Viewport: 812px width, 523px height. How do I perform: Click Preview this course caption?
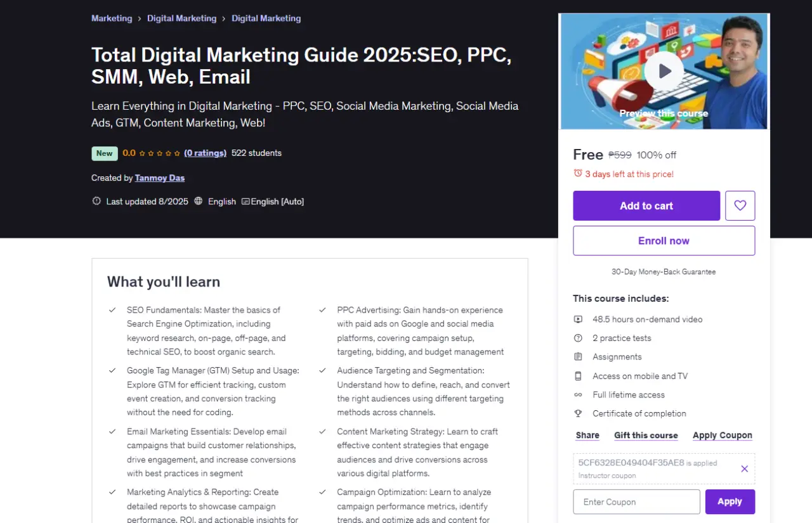tap(664, 113)
